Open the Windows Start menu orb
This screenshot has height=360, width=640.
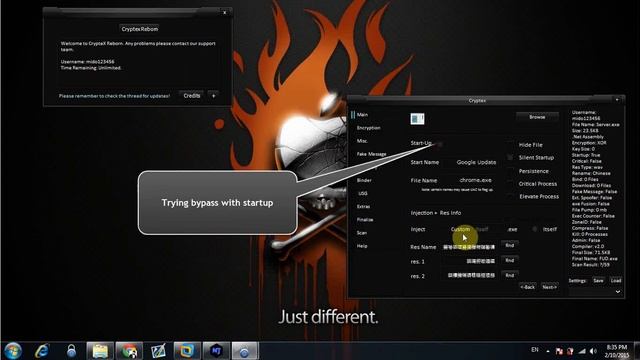tap(13, 351)
